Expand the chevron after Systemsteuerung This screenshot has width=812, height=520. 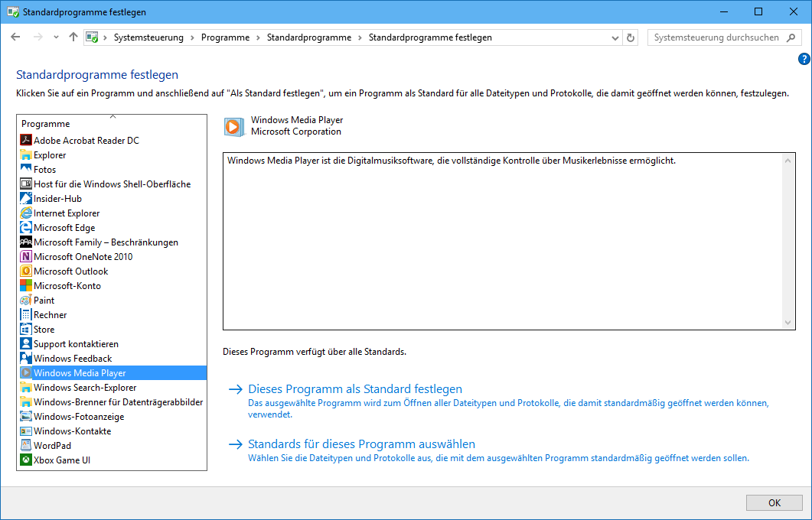click(192, 37)
